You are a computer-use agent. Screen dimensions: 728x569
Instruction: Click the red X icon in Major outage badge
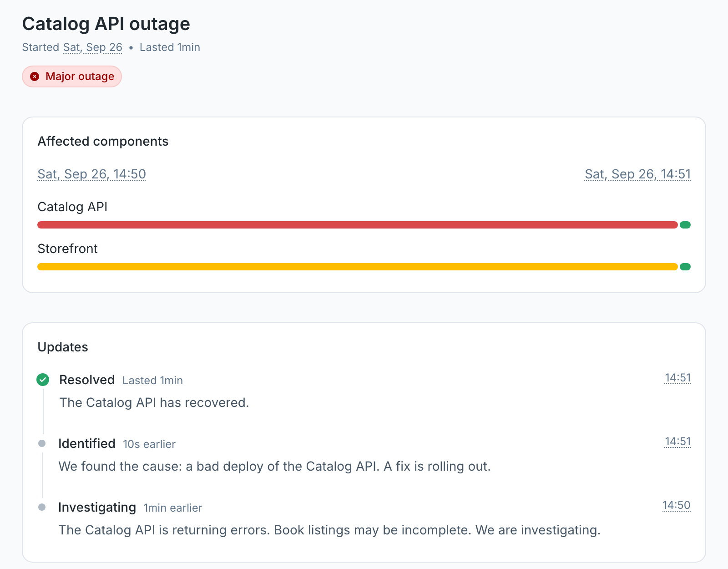point(35,76)
